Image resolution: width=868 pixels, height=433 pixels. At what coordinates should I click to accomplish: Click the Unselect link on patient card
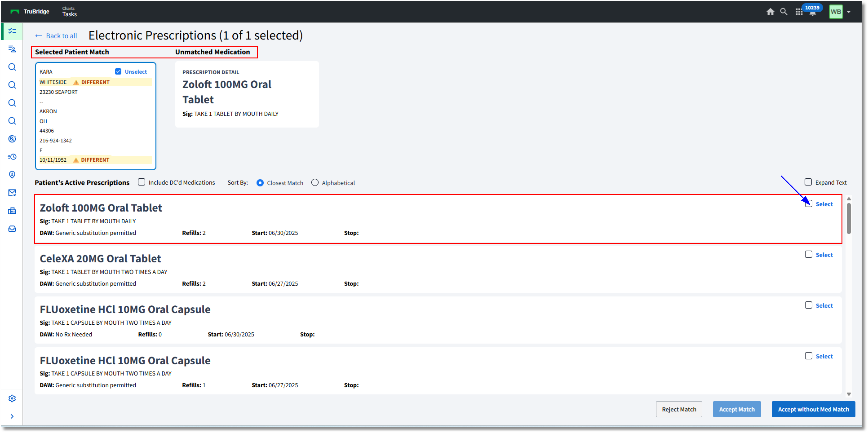point(136,72)
